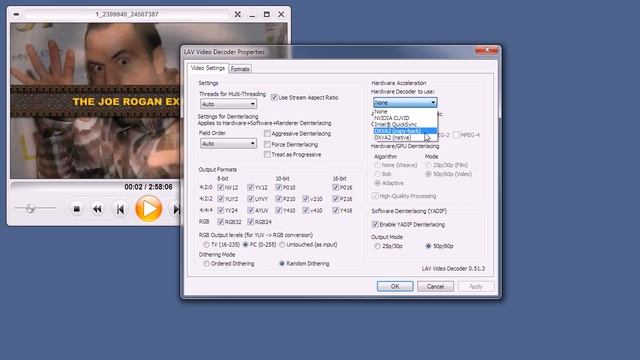Uncheck Use Stream Aspect Ratio
The width and height of the screenshot is (640, 360).
274,98
